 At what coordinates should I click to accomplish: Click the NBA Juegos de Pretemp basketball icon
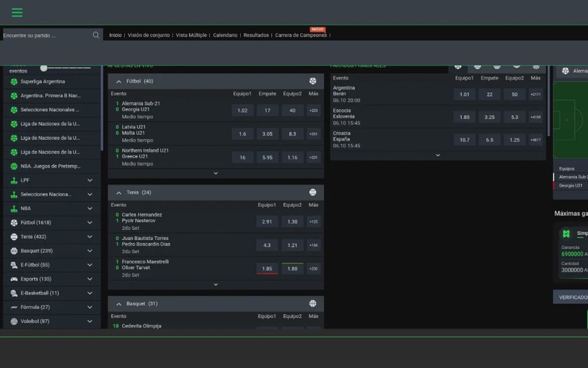click(x=14, y=166)
